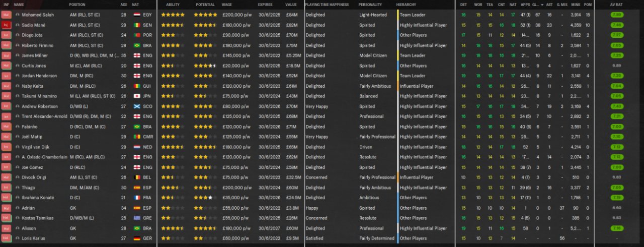
Task: Click the status badge beside Alisson
Action: (6, 228)
